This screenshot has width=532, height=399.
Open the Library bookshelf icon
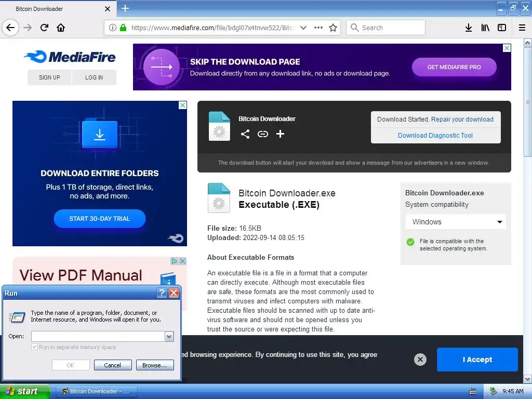coord(485,28)
